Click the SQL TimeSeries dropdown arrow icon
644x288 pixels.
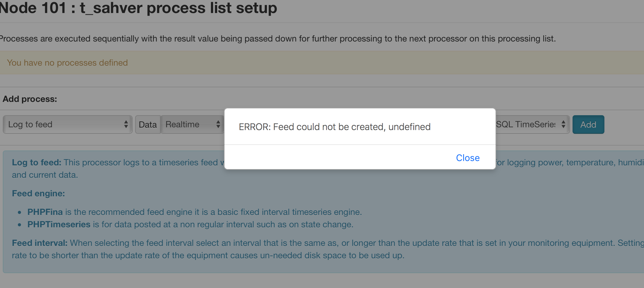point(563,124)
